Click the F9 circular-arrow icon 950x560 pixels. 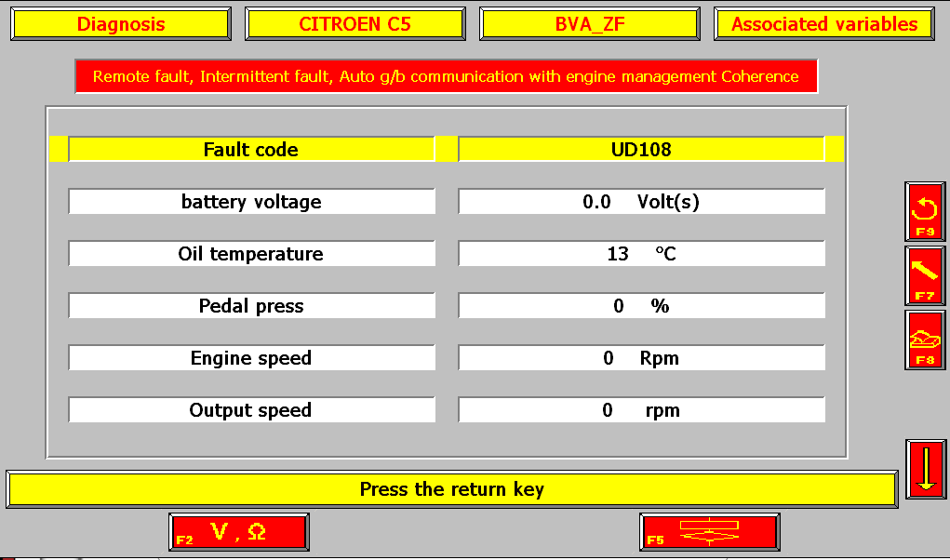(925, 212)
